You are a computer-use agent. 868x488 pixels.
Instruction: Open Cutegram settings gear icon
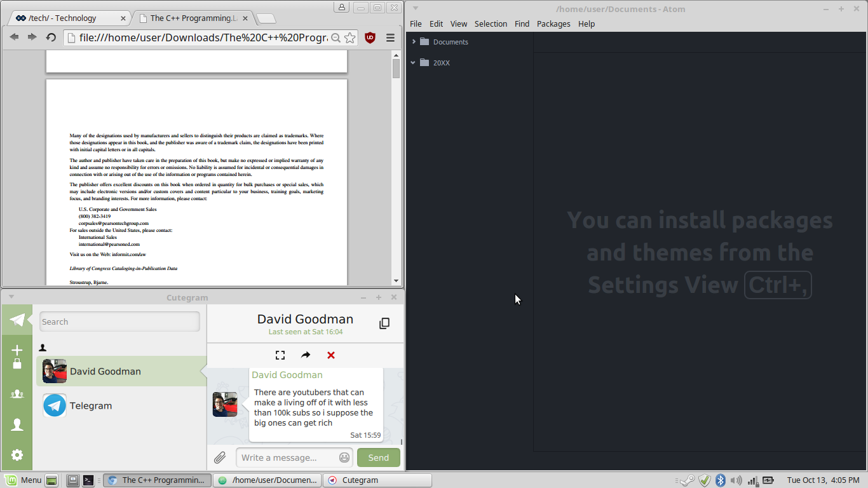click(17, 455)
